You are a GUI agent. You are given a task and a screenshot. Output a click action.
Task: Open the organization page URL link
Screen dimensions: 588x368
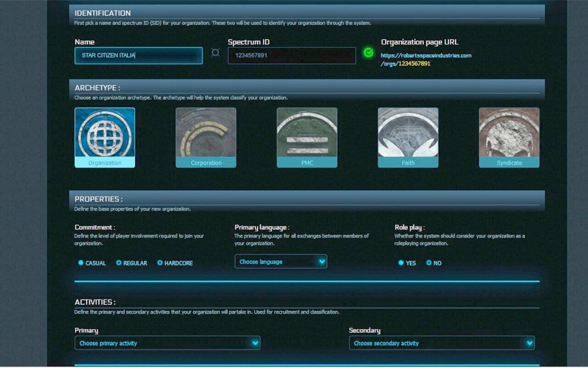pyautogui.click(x=426, y=59)
